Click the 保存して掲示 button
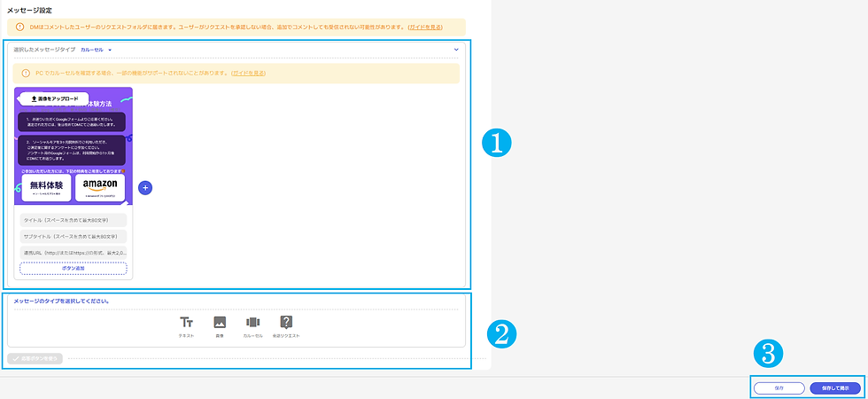Image resolution: width=868 pixels, height=399 pixels. pos(835,388)
